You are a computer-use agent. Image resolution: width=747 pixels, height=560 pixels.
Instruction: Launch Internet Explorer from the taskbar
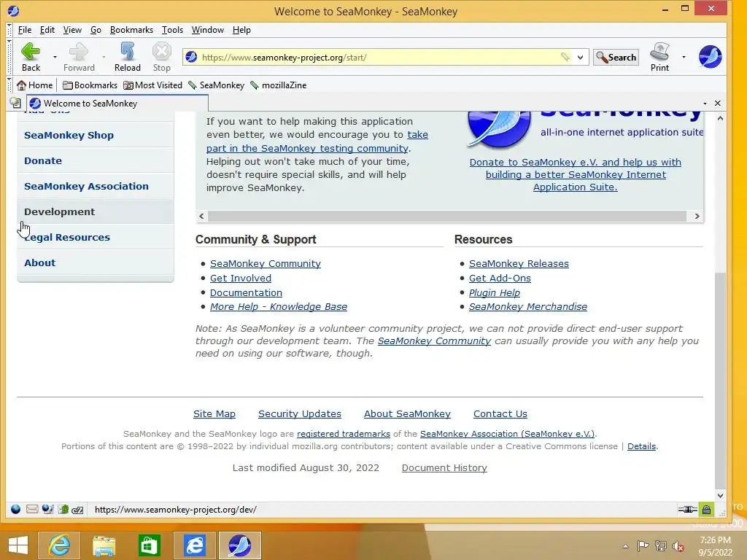(60, 545)
